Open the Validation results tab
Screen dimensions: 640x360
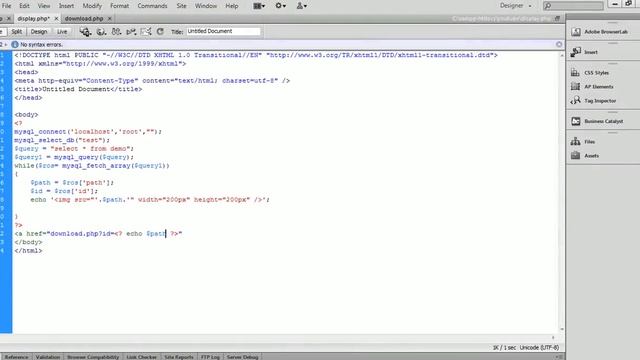48,357
